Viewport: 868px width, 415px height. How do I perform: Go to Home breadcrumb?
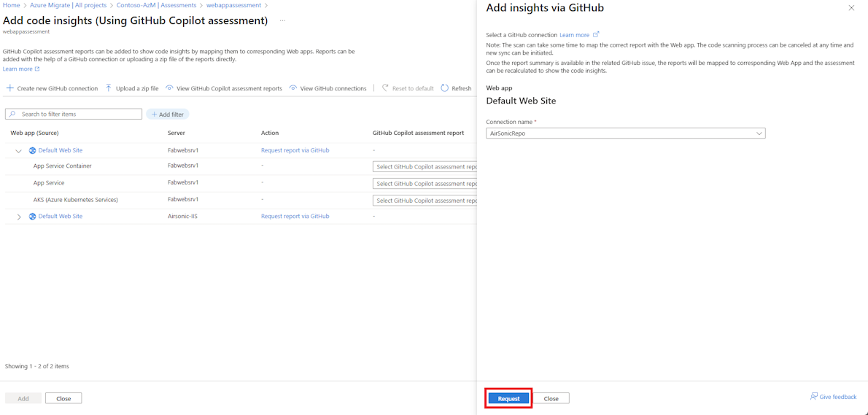11,5
